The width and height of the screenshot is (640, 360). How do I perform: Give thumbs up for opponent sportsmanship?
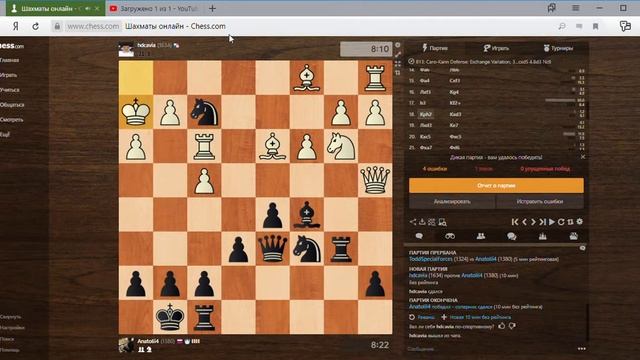pyautogui.click(x=502, y=326)
